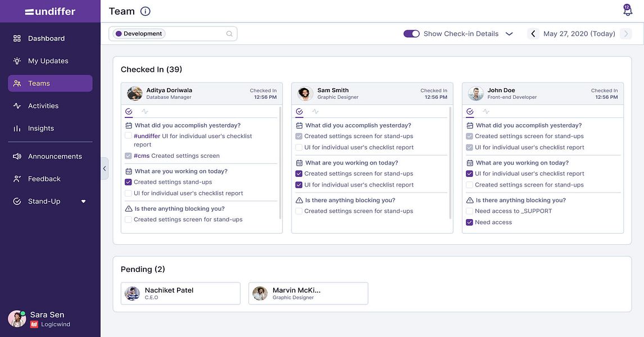Uncheck Aditya's Created settings stand-ups box

point(128,182)
